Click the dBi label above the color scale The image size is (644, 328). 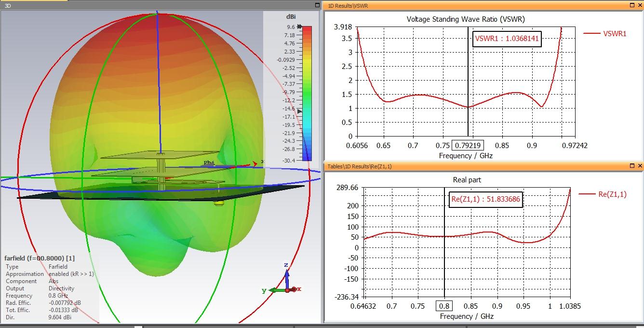point(291,17)
